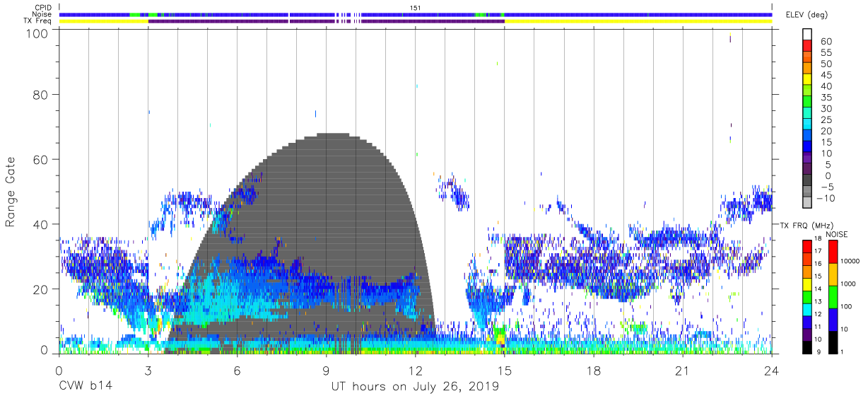The image size is (868, 401).
Task: Select the 'TX Freq' row label
Action: pos(38,21)
